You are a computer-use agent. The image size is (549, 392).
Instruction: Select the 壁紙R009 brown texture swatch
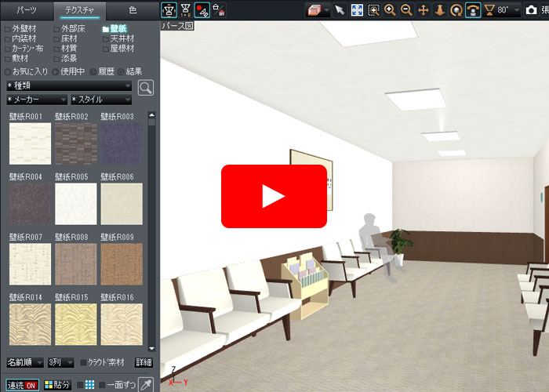(x=122, y=263)
